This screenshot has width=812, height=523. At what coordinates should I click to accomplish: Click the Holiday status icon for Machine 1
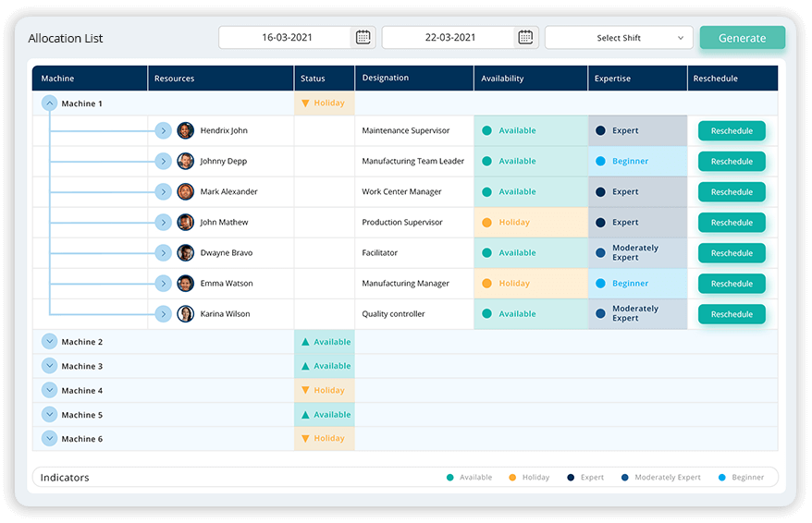(x=306, y=103)
